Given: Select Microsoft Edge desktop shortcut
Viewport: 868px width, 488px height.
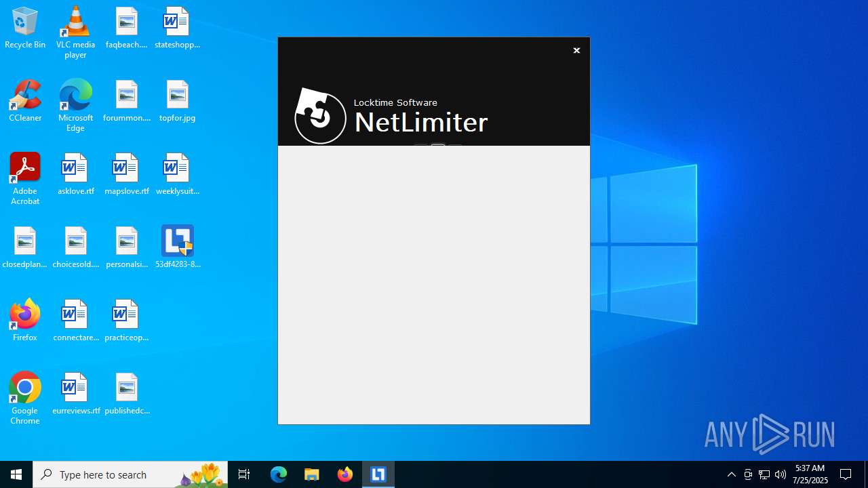Looking at the screenshot, I should (75, 106).
